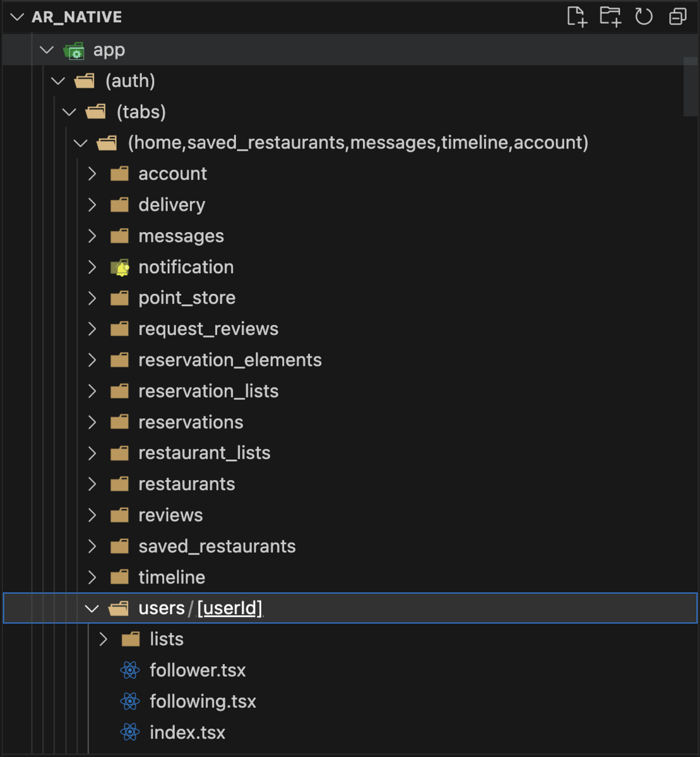
Task: Collapse the users/[userId] folder
Action: point(92,608)
